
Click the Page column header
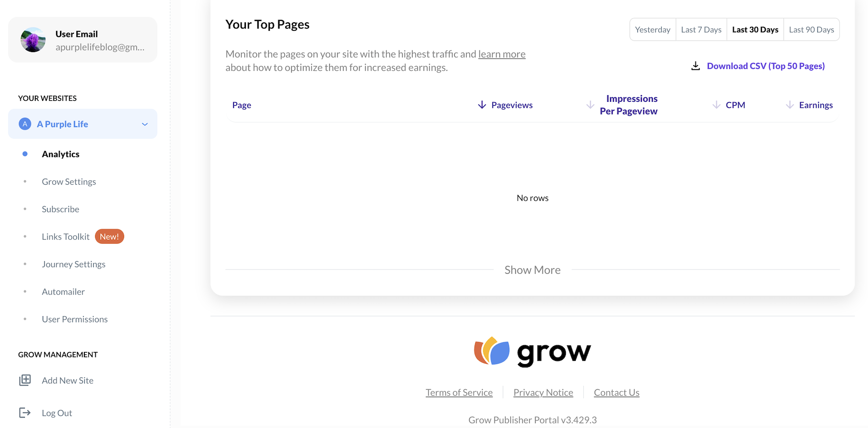[242, 105]
